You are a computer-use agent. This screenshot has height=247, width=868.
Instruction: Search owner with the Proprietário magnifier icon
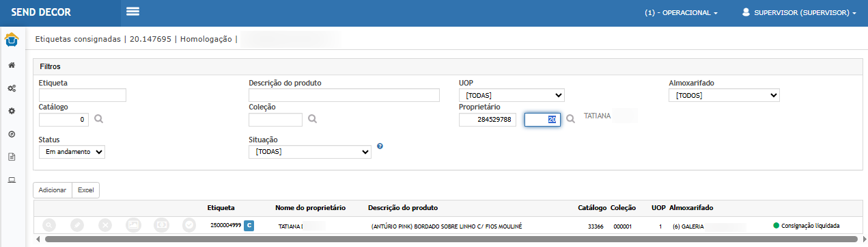point(571,119)
